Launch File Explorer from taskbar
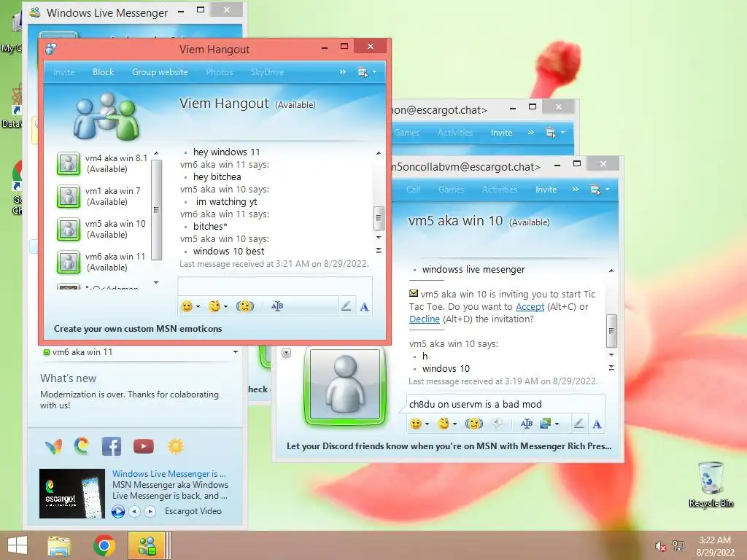747x560 pixels. pos(59,545)
